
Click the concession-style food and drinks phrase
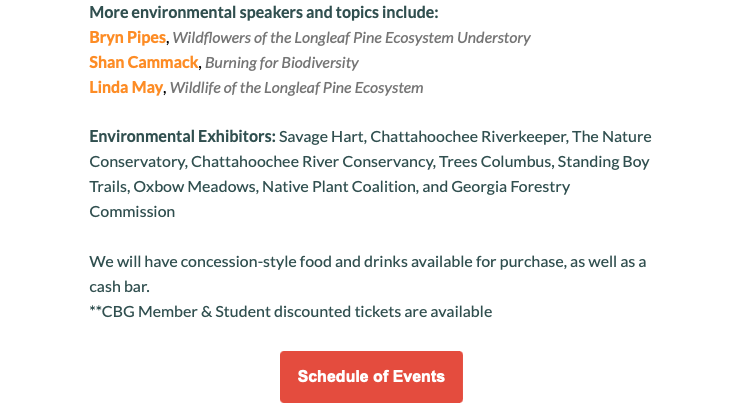click(294, 262)
